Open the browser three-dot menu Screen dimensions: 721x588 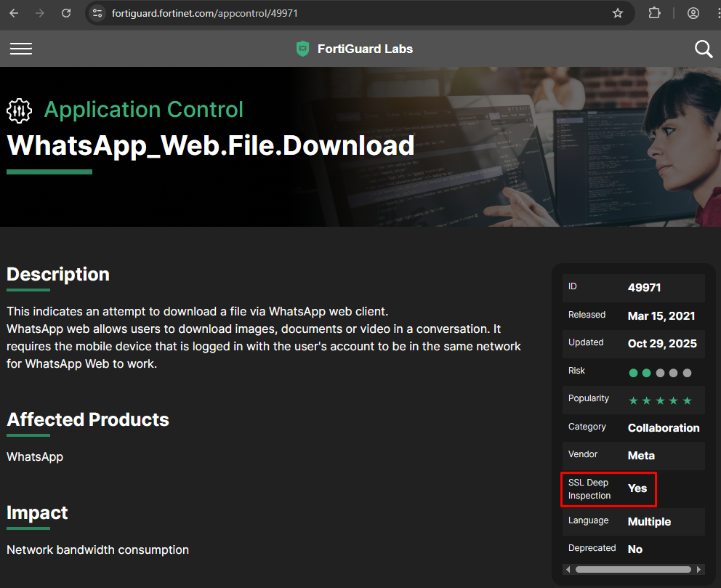click(718, 12)
